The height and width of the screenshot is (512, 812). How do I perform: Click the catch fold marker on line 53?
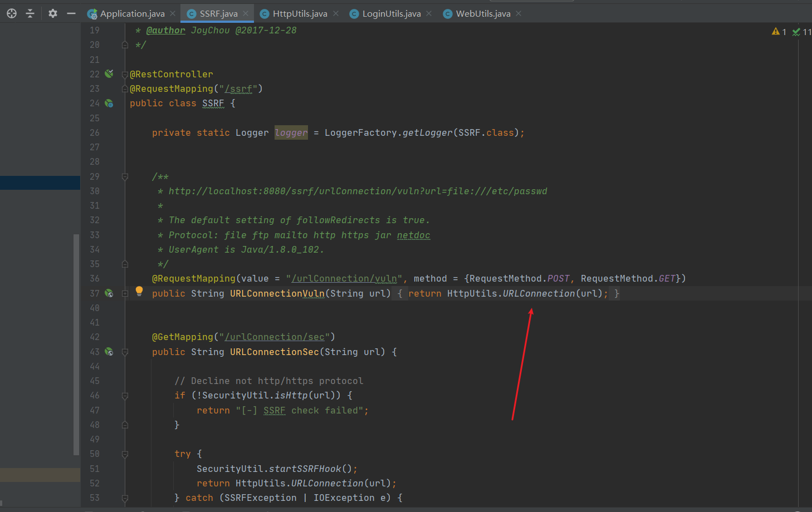pyautogui.click(x=125, y=498)
